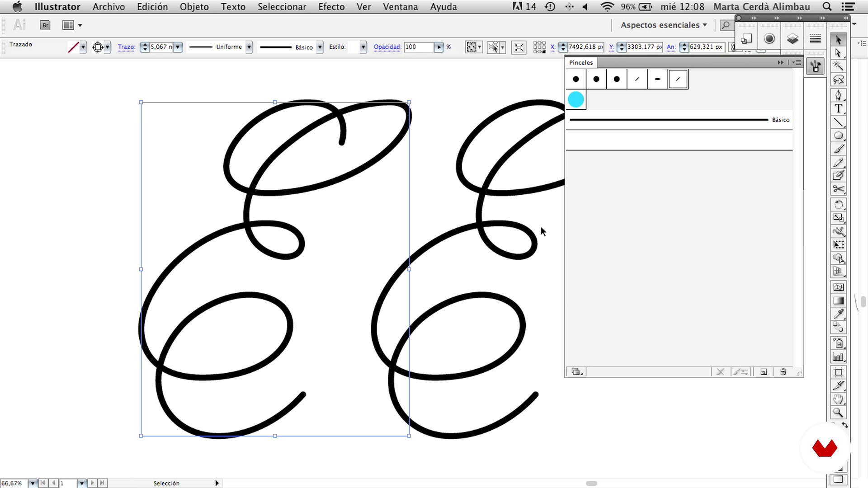The image size is (868, 488).
Task: Open the Efecto menu
Action: coord(331,7)
